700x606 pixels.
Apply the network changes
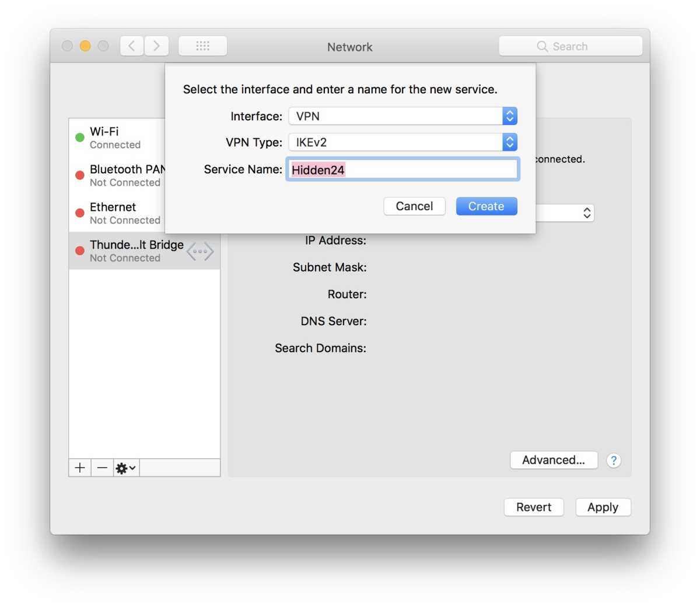tap(603, 507)
